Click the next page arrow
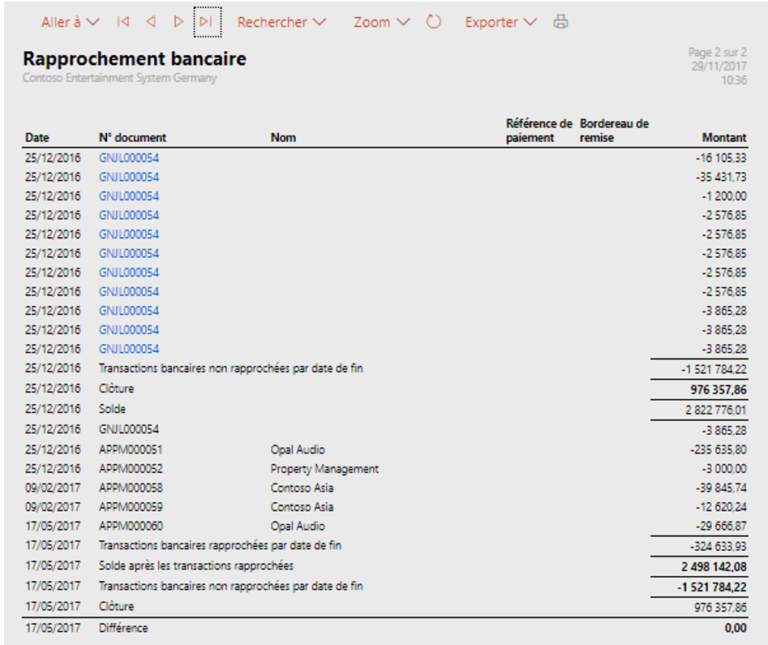This screenshot has width=768, height=645. pyautogui.click(x=178, y=21)
